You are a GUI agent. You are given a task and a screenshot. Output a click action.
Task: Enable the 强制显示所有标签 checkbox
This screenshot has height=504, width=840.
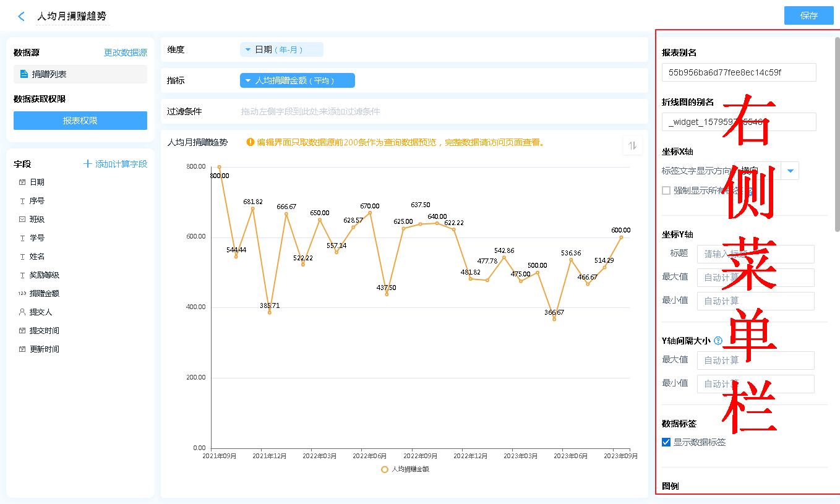(x=666, y=190)
